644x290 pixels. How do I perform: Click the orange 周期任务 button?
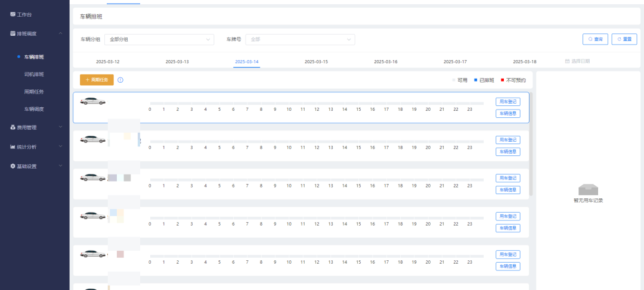tap(97, 80)
